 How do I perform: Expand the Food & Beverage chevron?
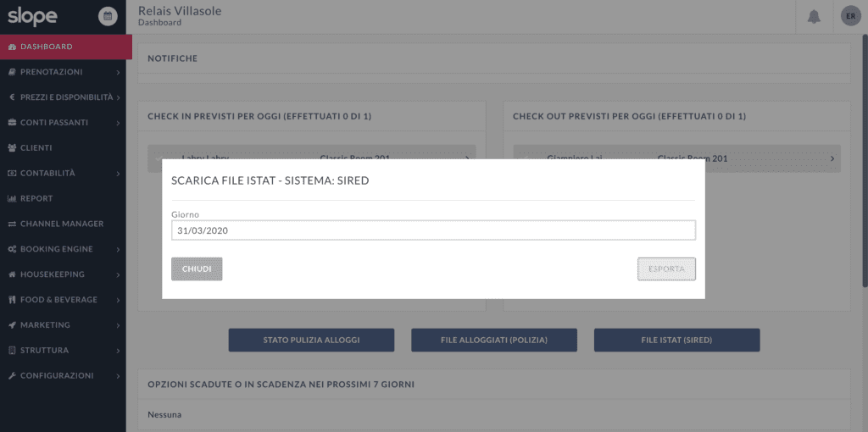pos(119,300)
